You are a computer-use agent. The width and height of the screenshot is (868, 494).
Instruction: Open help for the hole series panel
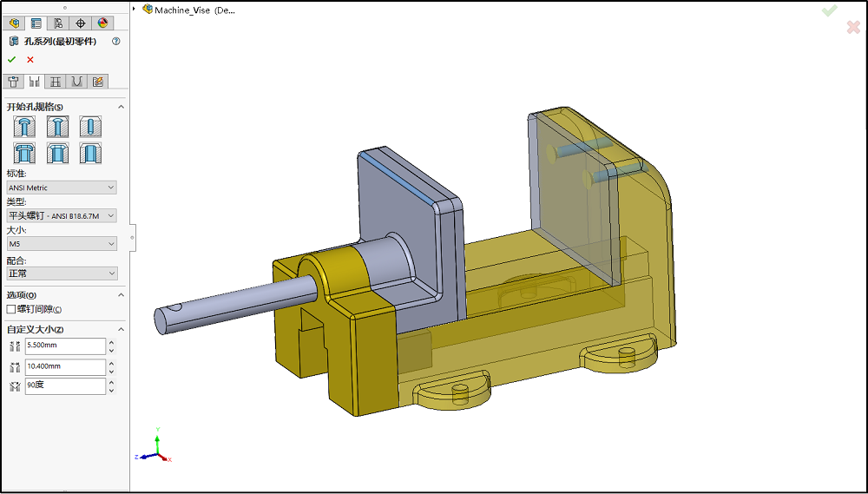tap(116, 41)
